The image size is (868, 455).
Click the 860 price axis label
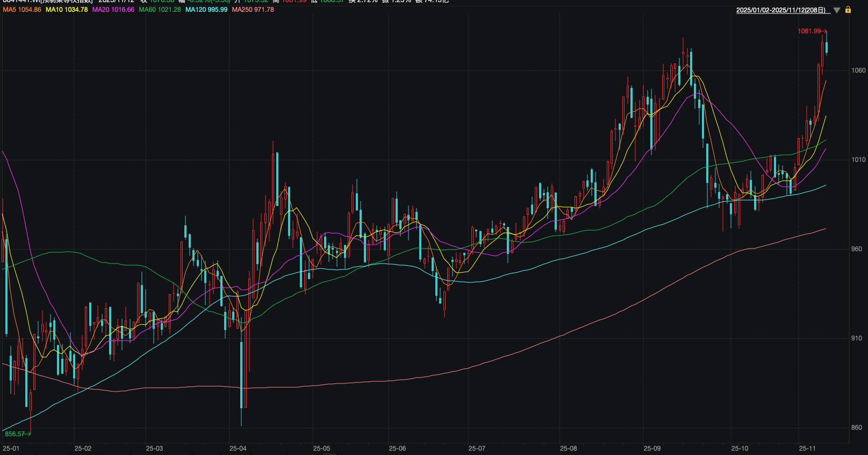tap(857, 428)
